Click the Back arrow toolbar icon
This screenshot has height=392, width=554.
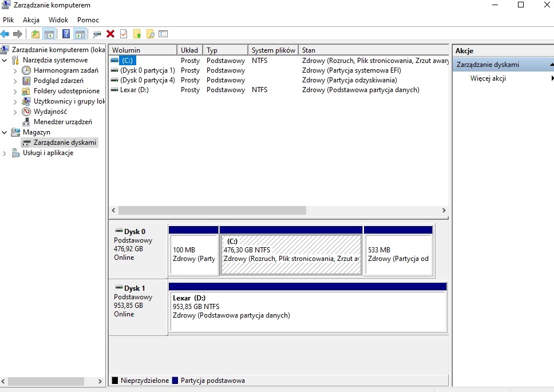5,34
